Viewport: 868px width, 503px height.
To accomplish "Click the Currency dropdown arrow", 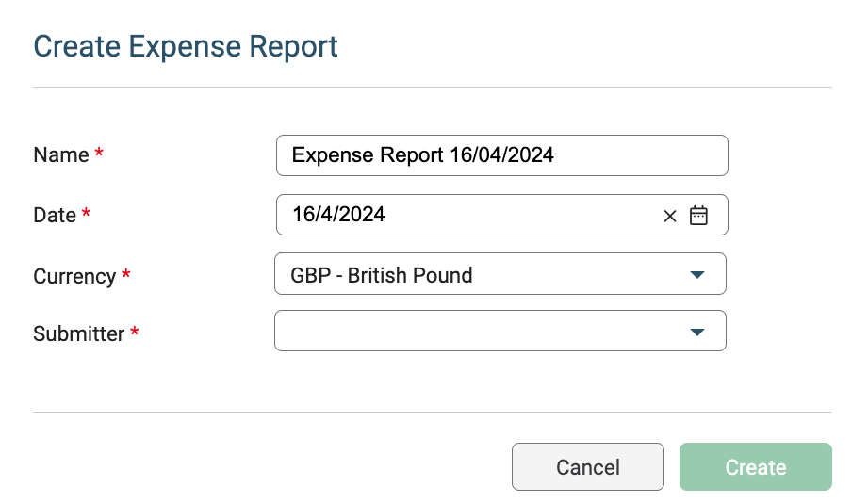I will 697,275.
